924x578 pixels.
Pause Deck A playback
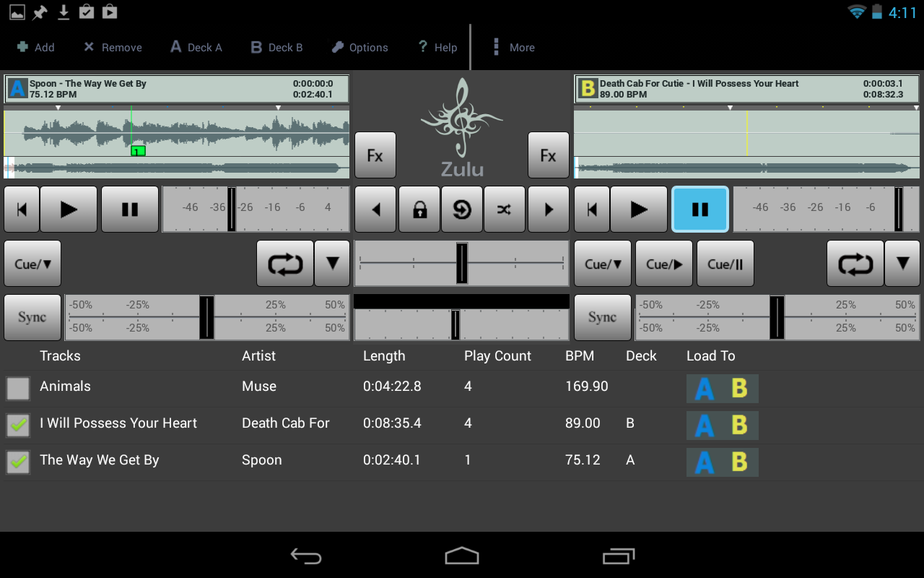130,210
